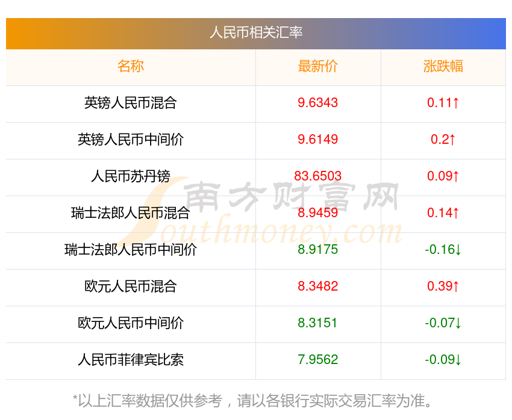The height and width of the screenshot is (420, 512).
Task: Select the 名称 column header
Action: tap(131, 66)
